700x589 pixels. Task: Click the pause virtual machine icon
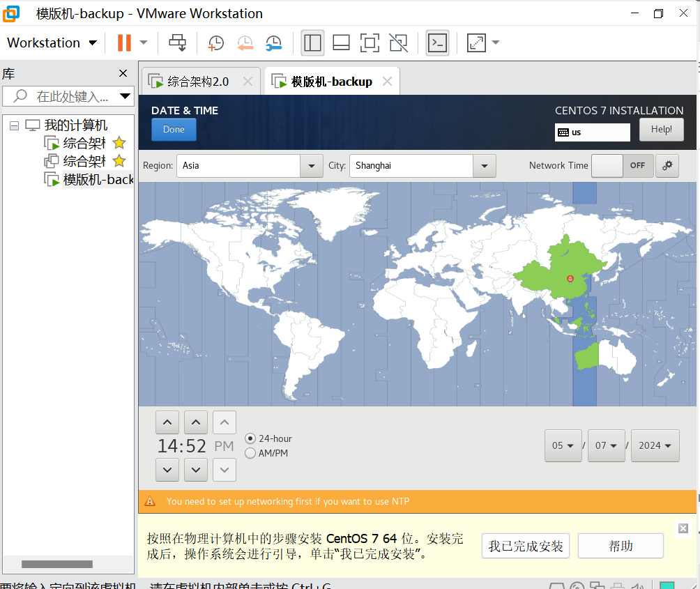point(124,43)
